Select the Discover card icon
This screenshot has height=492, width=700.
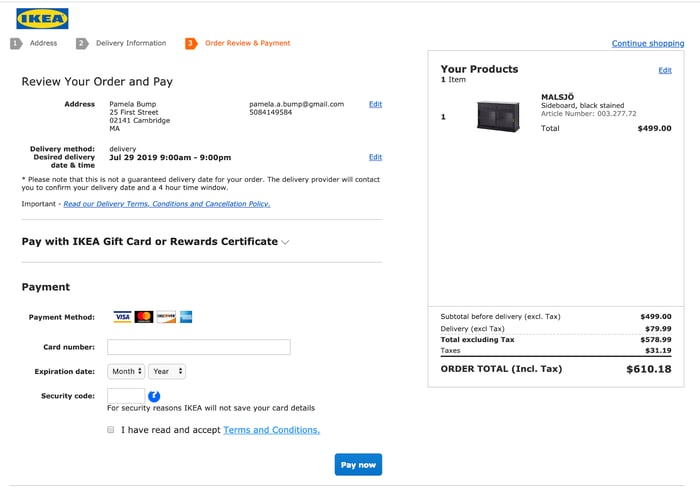(165, 317)
